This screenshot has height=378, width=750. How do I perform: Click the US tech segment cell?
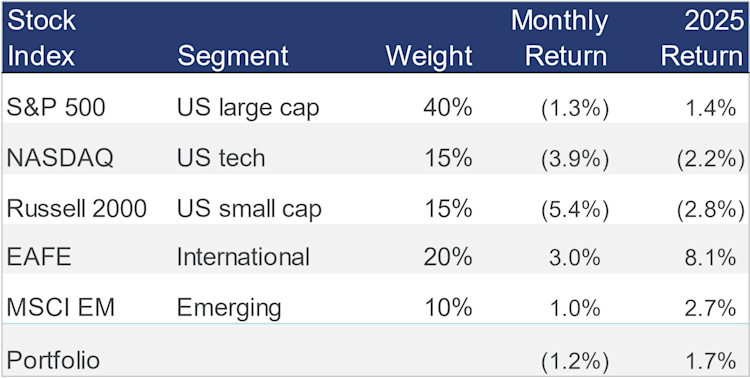(x=221, y=159)
